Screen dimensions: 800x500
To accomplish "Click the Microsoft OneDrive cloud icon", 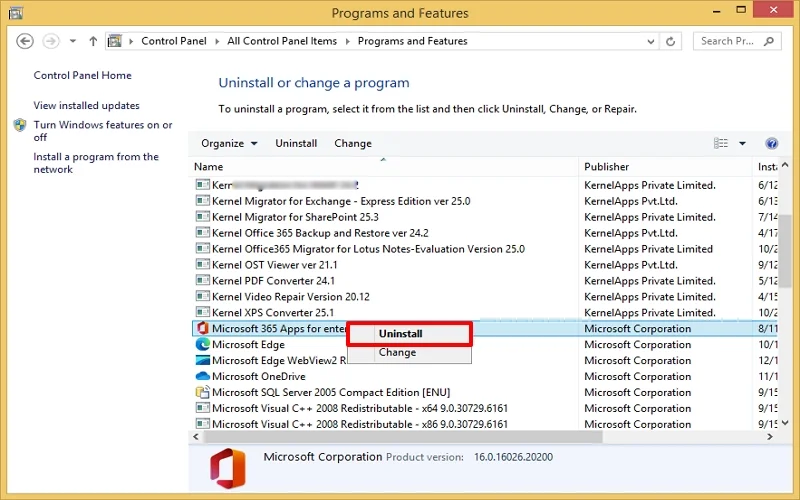I will (203, 376).
